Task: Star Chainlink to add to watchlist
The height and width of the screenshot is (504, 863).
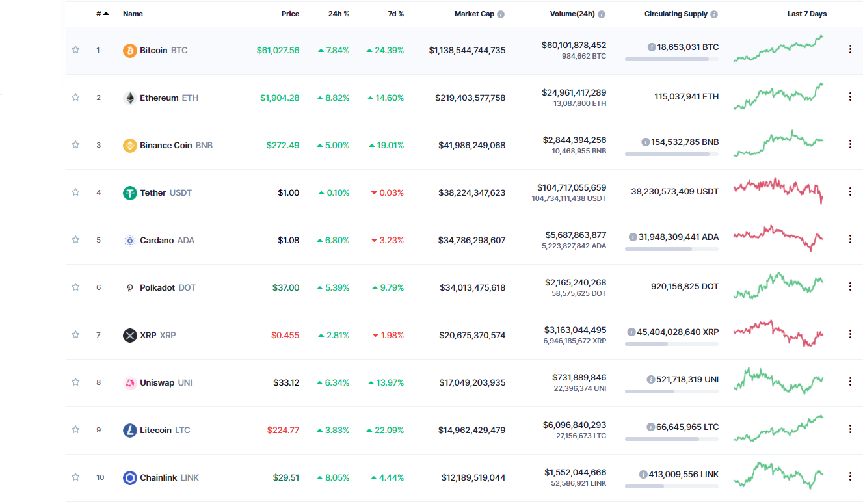Action: click(x=75, y=477)
